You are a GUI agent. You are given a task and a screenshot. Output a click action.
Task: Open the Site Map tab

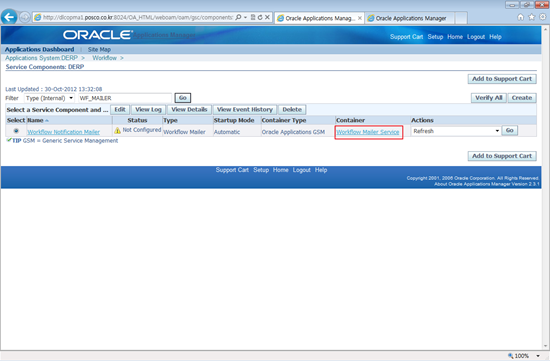point(99,49)
